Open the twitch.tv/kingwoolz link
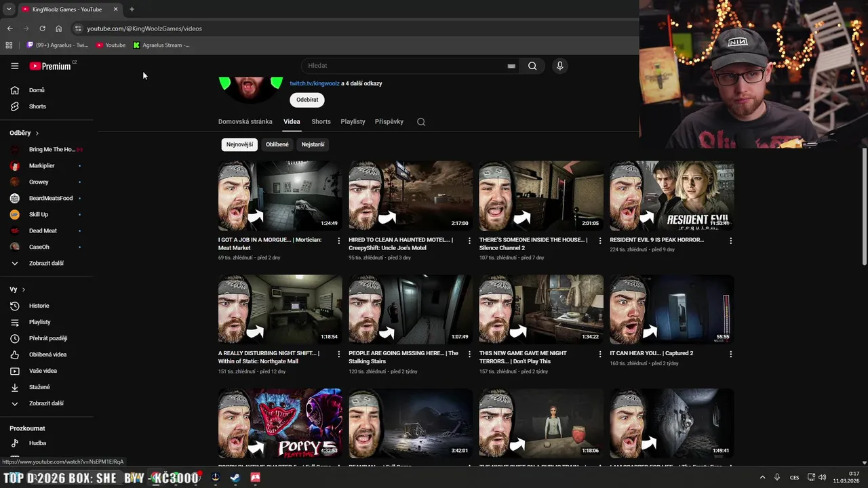This screenshot has height=488, width=868. [x=315, y=83]
